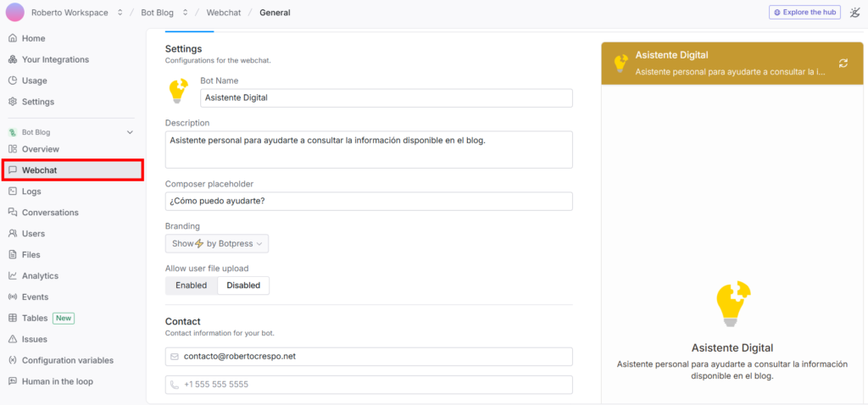This screenshot has width=868, height=405.
Task: Select Disabled for user file upload
Action: pos(243,286)
